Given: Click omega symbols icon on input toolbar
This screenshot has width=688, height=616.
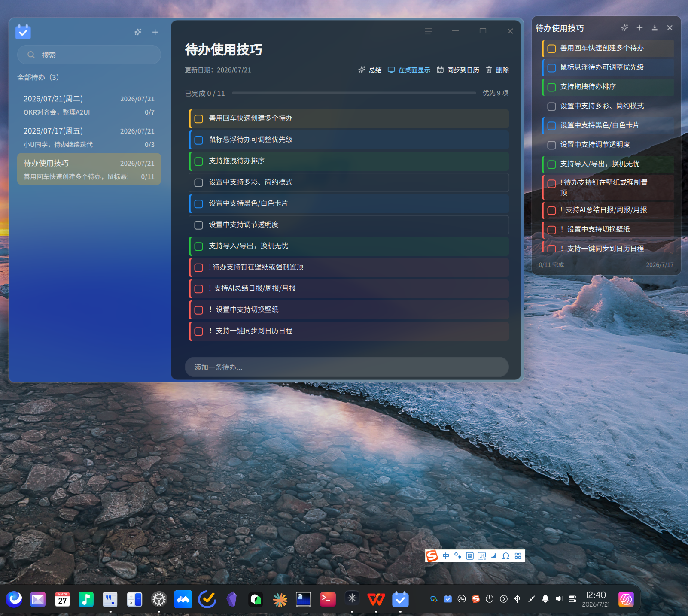Looking at the screenshot, I should coord(506,556).
